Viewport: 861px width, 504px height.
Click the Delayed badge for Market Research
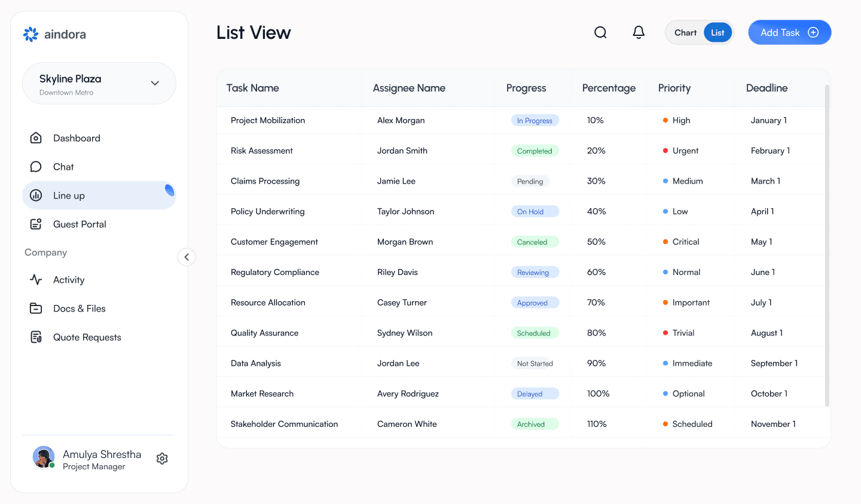click(535, 393)
